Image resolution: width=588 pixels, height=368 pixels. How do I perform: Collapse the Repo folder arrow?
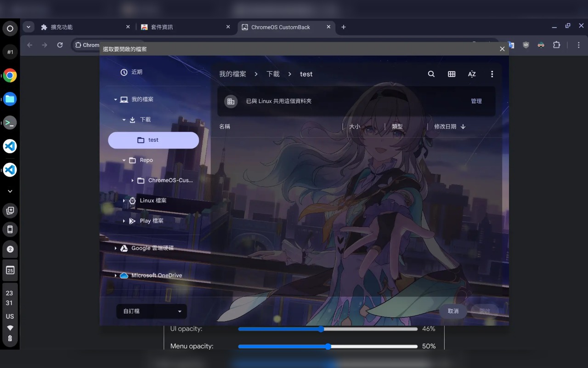click(124, 161)
